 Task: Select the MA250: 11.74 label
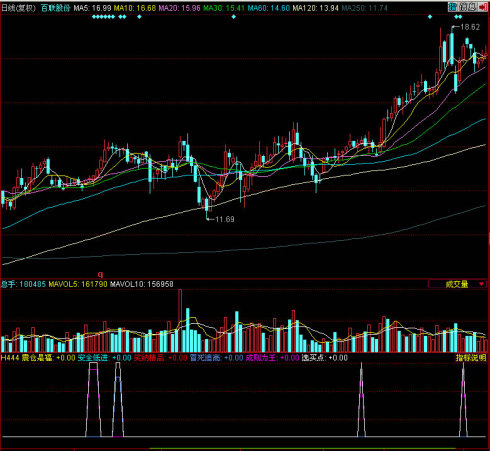(365, 8)
